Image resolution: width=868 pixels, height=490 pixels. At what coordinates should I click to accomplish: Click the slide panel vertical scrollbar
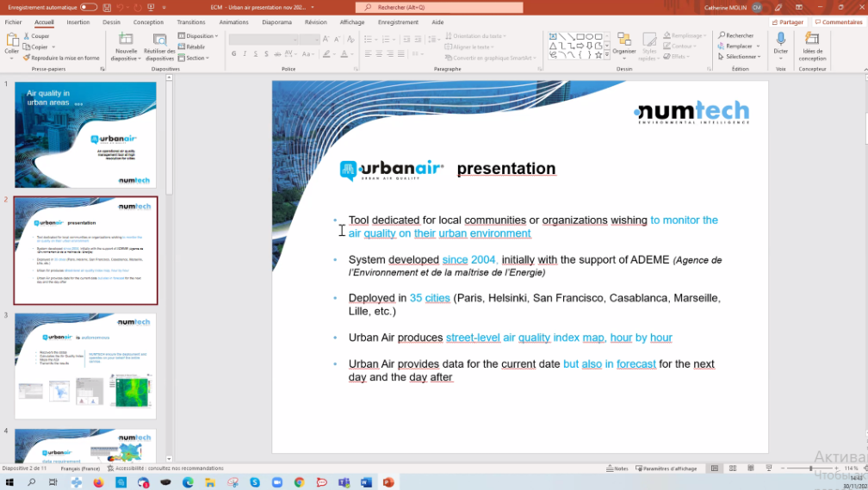(x=169, y=139)
